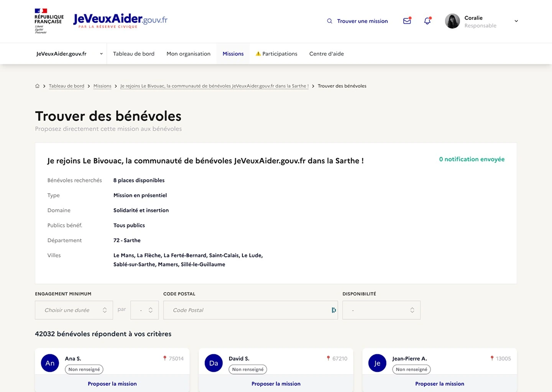The width and height of the screenshot is (552, 392).
Task: Click Coralie's profile avatar
Action: click(452, 21)
